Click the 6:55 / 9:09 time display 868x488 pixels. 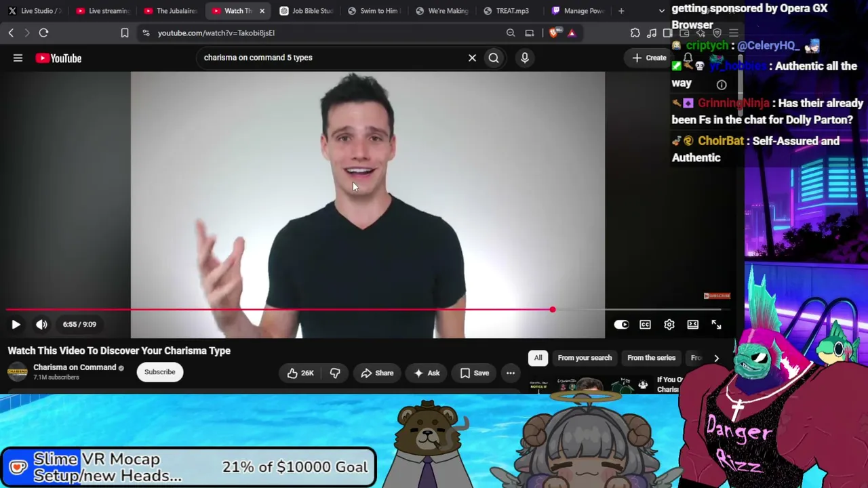(79, 325)
